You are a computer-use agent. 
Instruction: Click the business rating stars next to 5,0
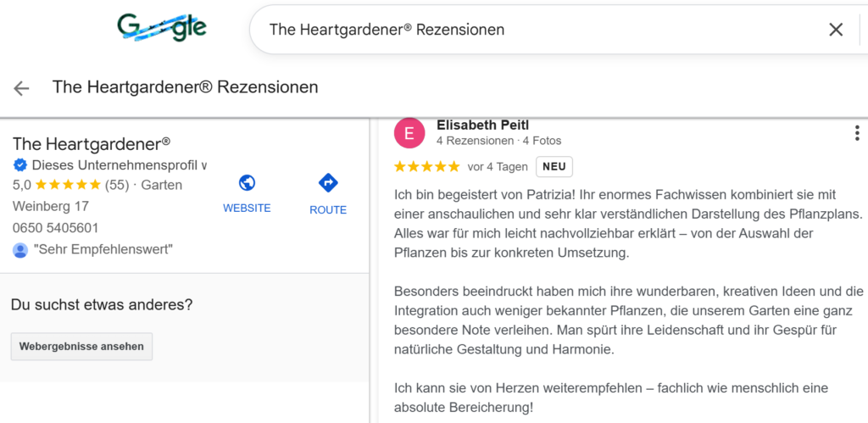(x=68, y=184)
